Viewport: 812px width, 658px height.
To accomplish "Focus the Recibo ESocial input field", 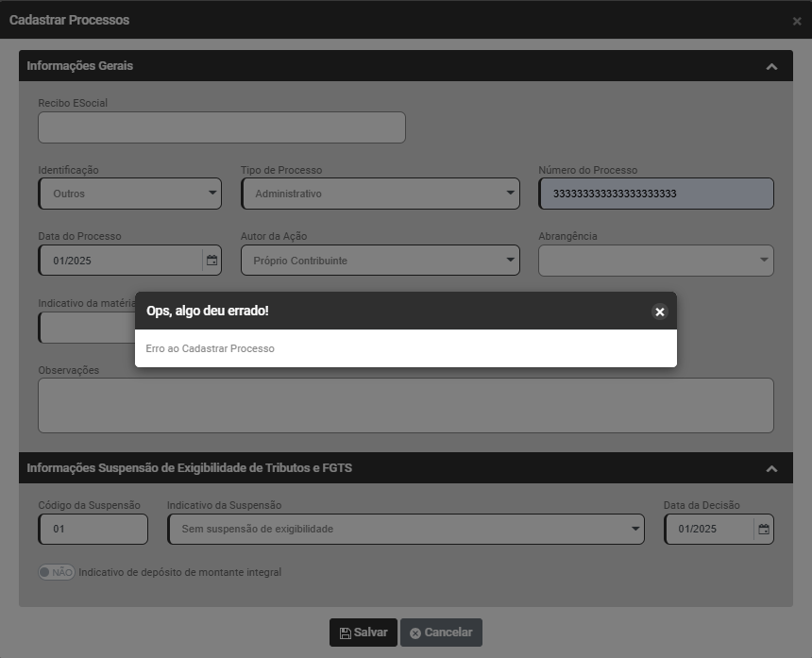I will click(x=222, y=127).
